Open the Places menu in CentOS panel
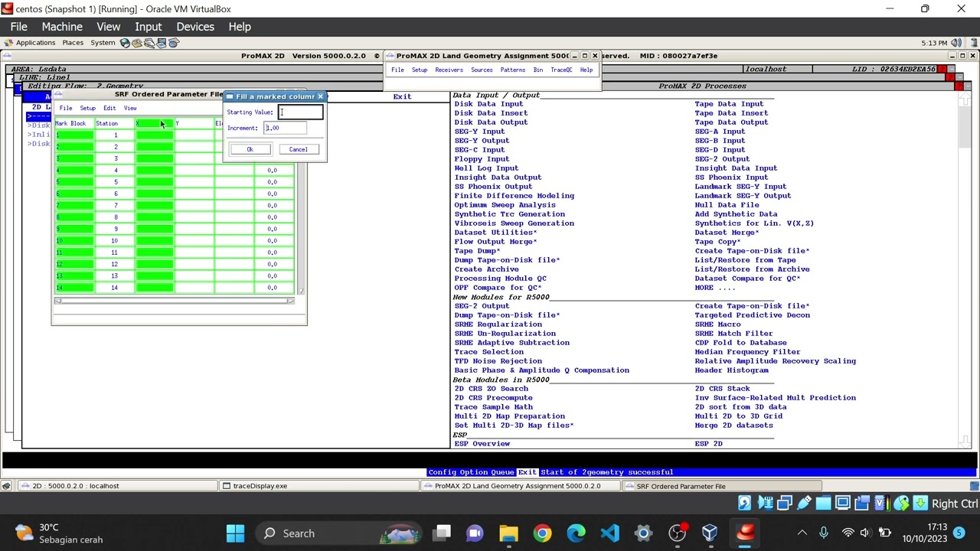Screen dimensions: 980x551 (73, 43)
